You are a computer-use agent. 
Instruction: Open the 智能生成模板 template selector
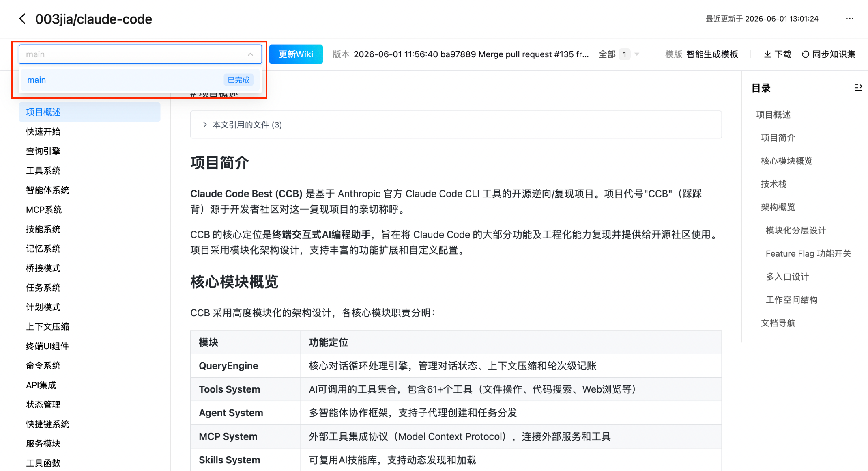click(712, 54)
